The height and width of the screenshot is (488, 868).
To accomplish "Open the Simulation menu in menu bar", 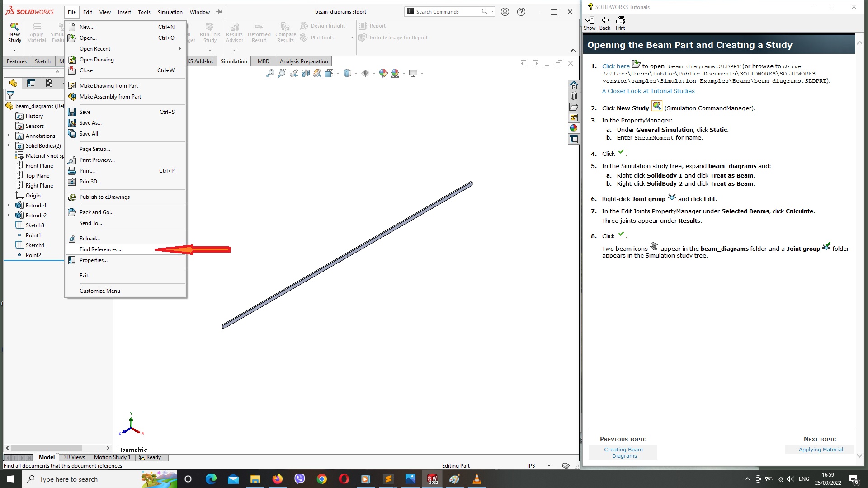I will point(170,12).
